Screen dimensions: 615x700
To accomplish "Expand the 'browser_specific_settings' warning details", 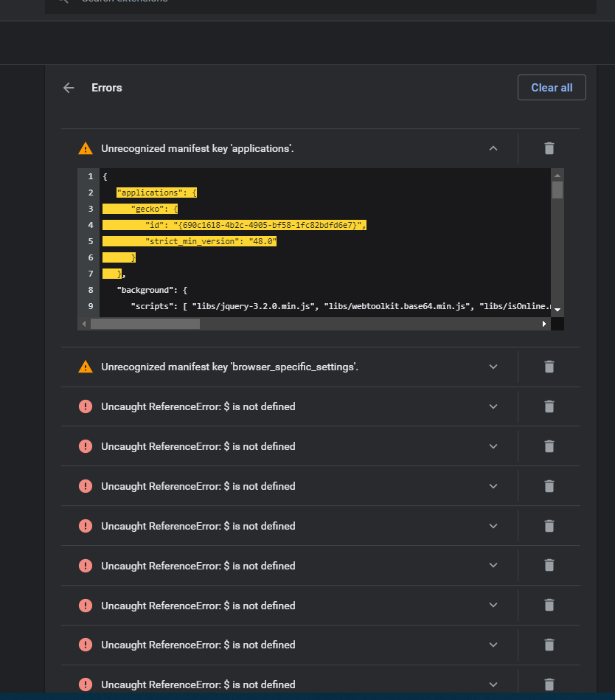I will tap(493, 367).
